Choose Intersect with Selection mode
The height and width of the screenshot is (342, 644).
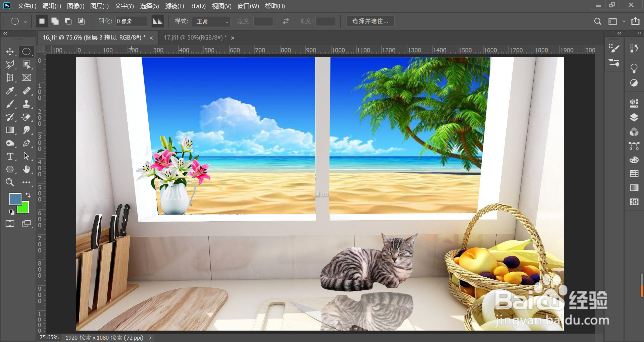81,21
